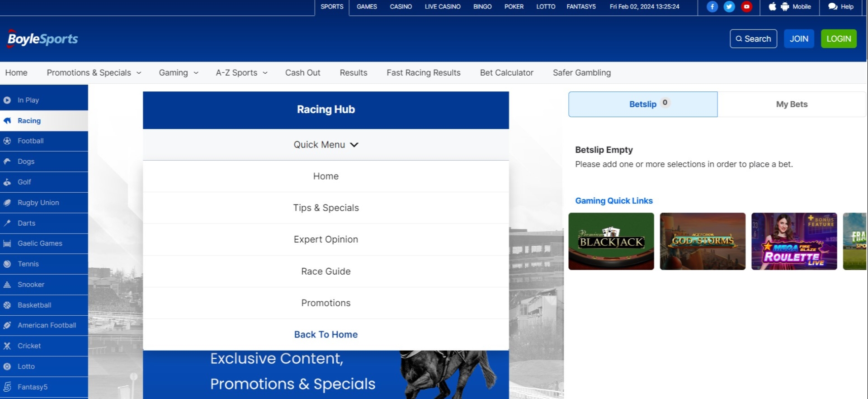The width and height of the screenshot is (868, 399).
Task: Click the In Play sidebar icon
Action: (x=7, y=100)
